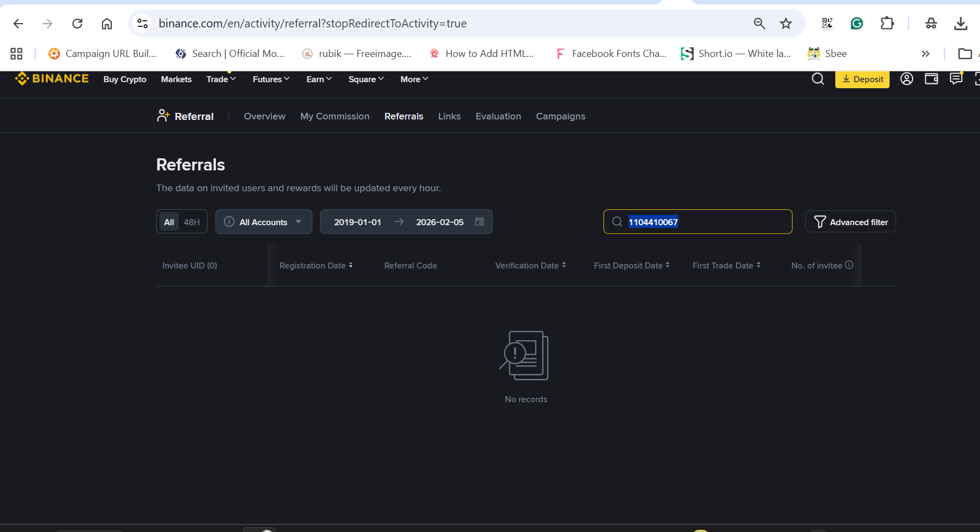Click the search magnifier in UID field

[x=617, y=222]
